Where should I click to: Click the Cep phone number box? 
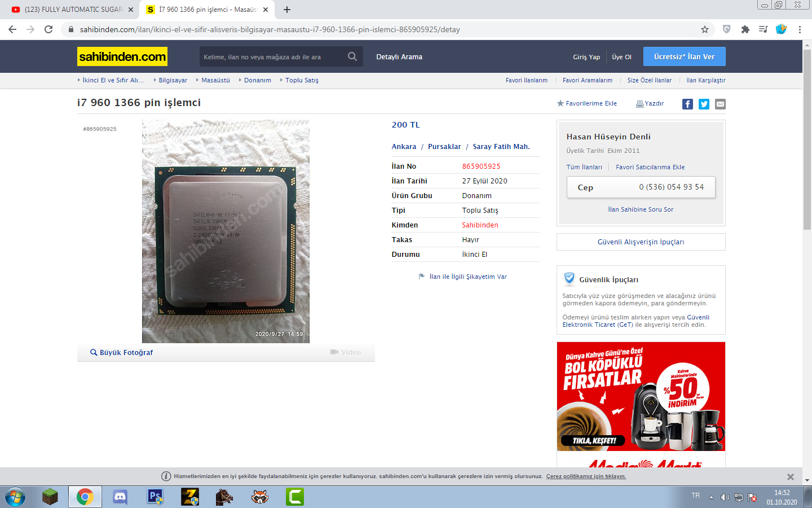coord(641,187)
